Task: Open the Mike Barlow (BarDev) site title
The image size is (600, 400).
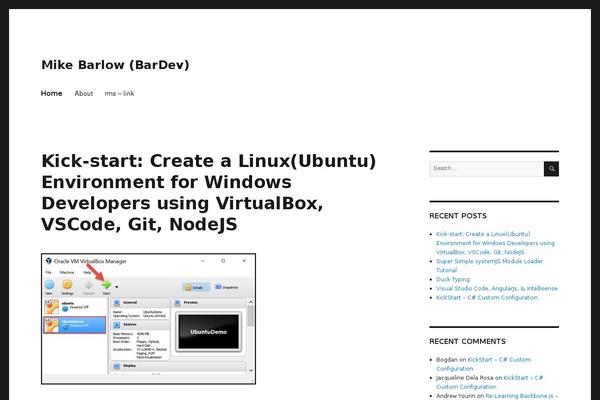Action: [115, 65]
